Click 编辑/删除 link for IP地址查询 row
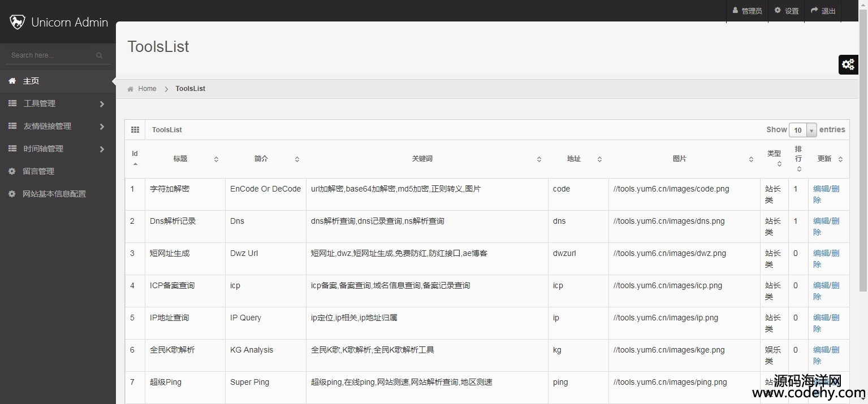The height and width of the screenshot is (404, 868). coord(826,323)
